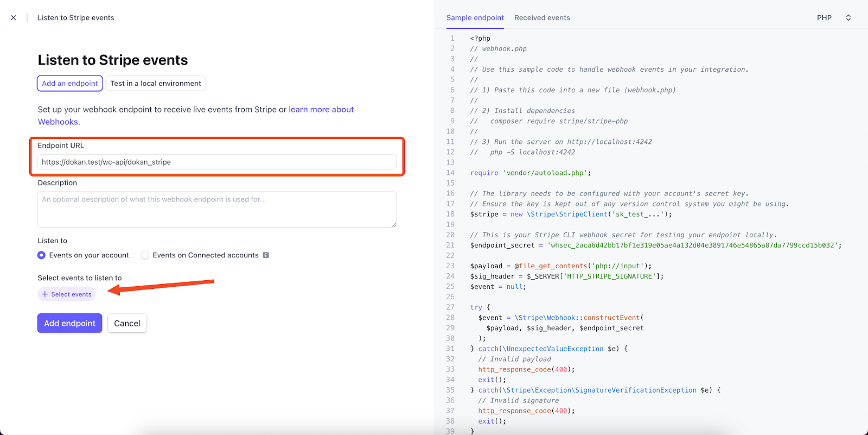The image size is (868, 435).
Task: Click the '$payload = @file_get_contents' line
Action: tap(561, 266)
